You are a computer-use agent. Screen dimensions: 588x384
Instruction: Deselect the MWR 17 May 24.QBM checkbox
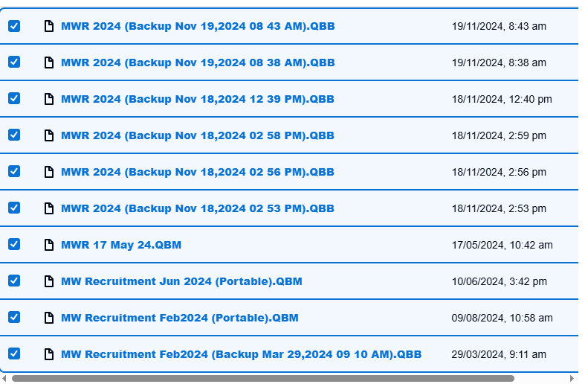click(14, 244)
